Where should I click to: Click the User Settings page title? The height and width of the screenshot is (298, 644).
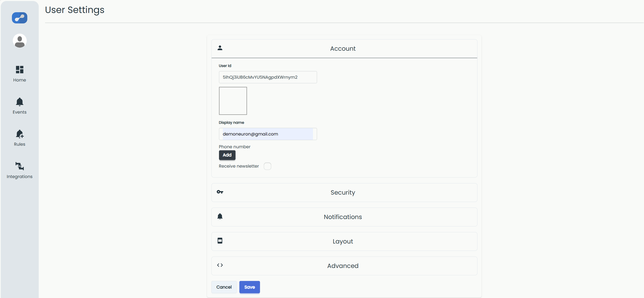click(x=75, y=10)
